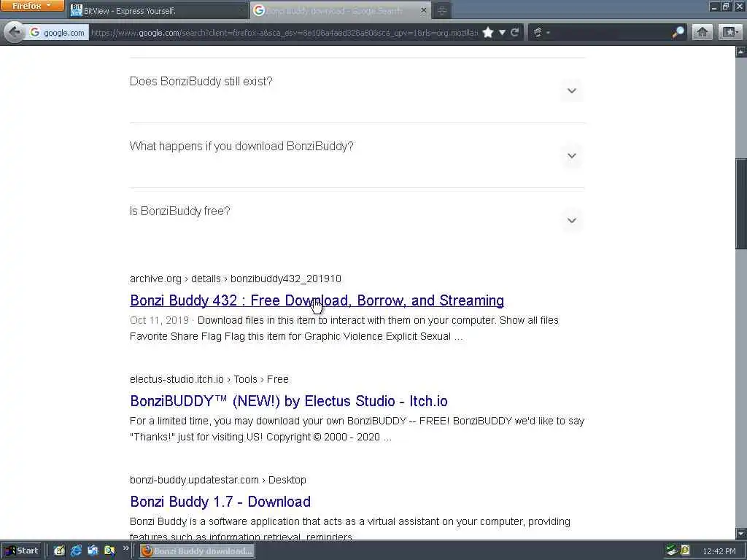Click the 12:42 PM taskbar clock
The height and width of the screenshot is (560, 747).
(x=719, y=551)
